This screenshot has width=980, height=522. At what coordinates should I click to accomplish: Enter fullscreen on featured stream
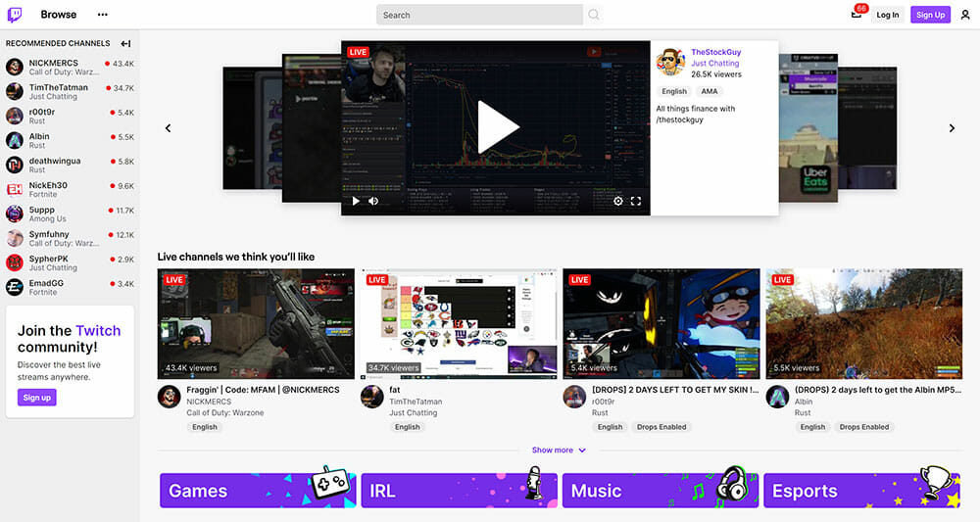[x=635, y=201]
